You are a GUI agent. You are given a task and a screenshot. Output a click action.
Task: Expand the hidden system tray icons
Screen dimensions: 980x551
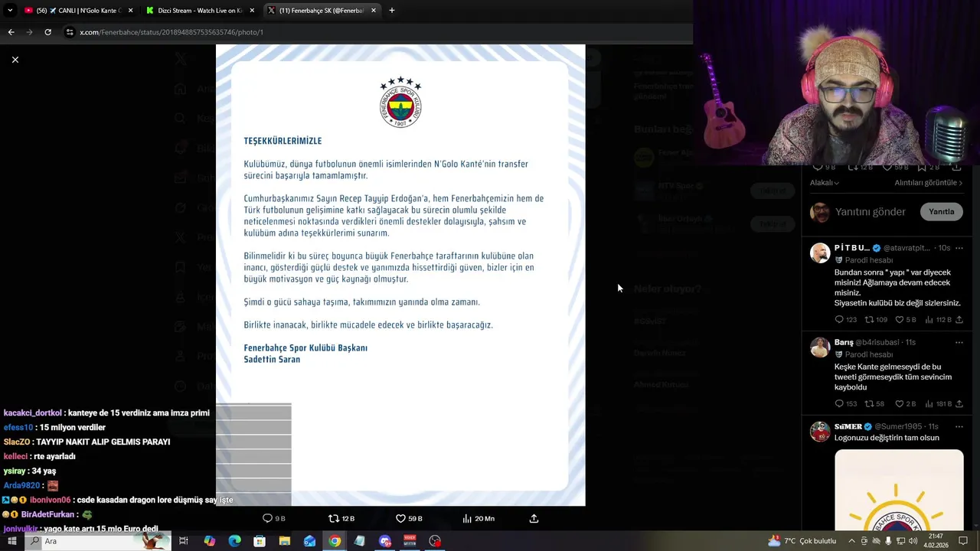click(852, 541)
